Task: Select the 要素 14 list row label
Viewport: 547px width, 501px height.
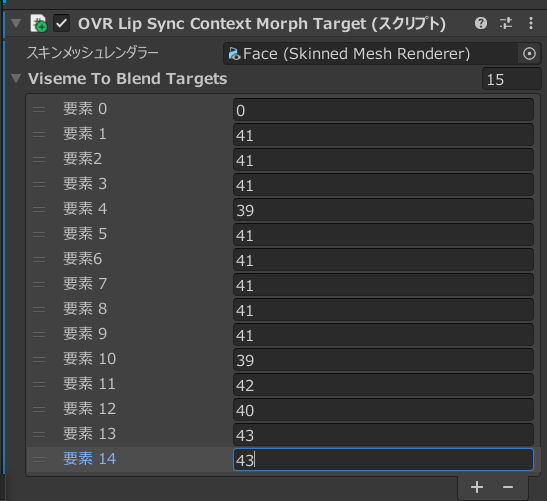Action: [89, 459]
